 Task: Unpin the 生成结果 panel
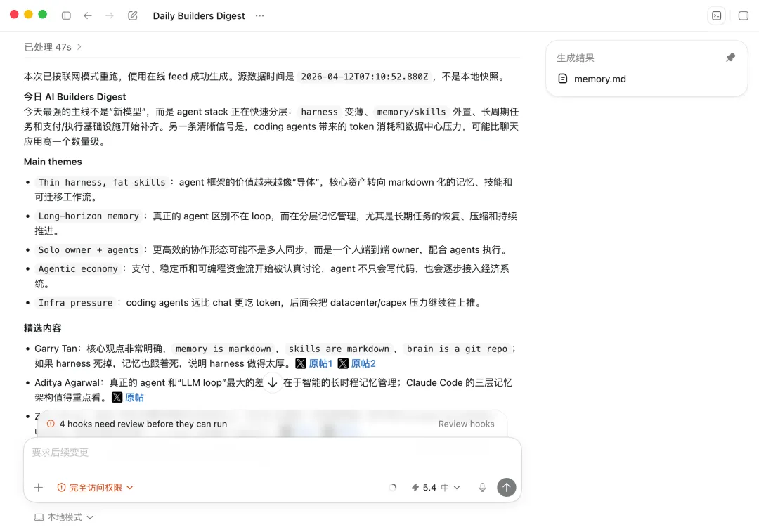[730, 58]
